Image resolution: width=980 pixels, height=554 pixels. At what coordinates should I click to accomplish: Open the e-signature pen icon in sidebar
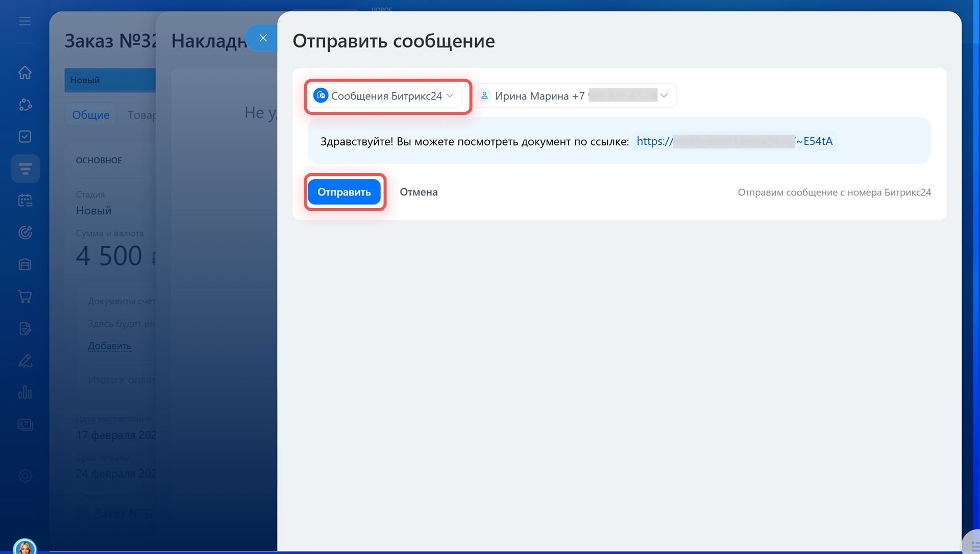25,361
